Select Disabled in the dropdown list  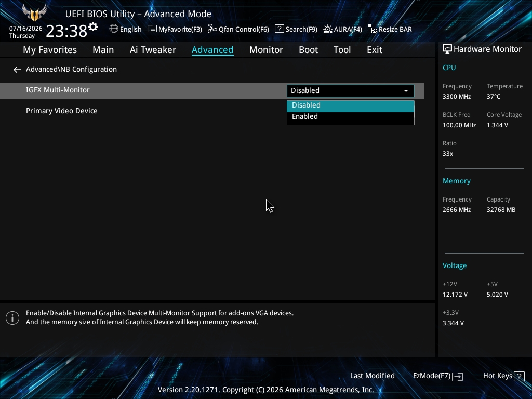click(x=351, y=105)
